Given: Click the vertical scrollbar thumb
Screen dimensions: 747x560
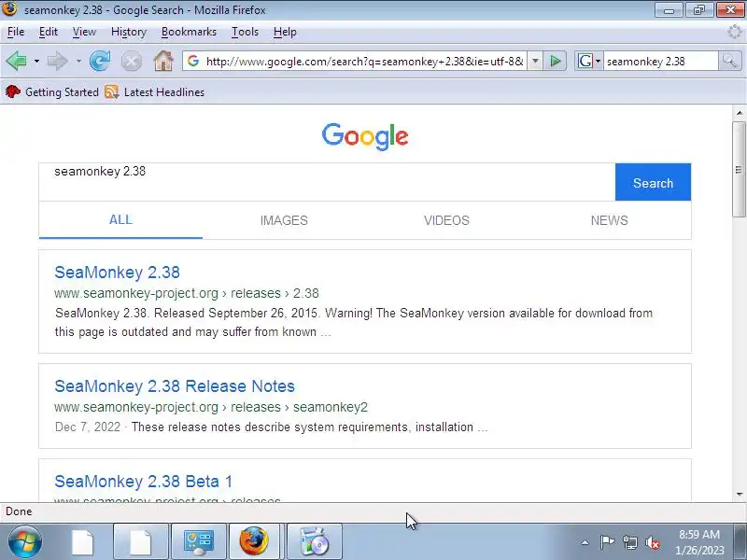Looking at the screenshot, I should click(x=739, y=170).
